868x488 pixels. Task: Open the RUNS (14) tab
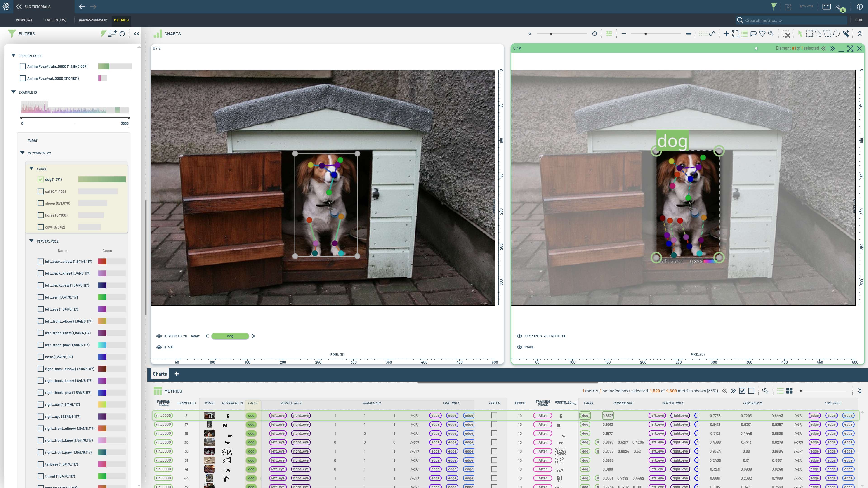click(x=24, y=20)
